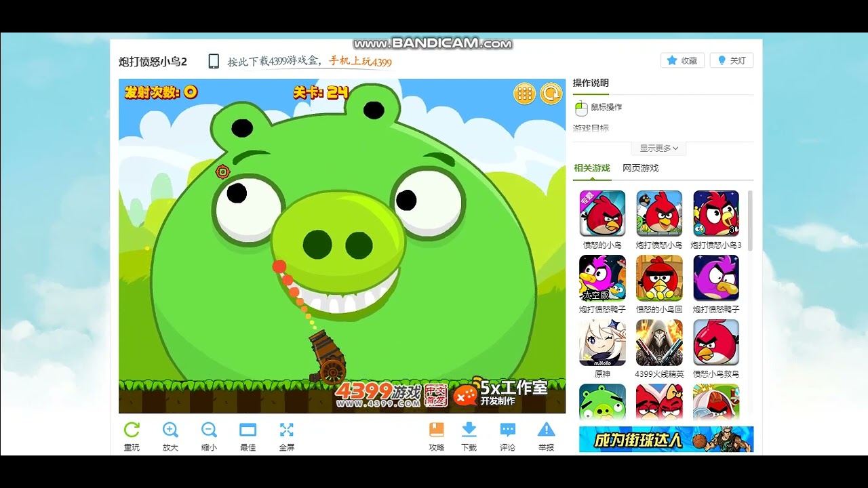This screenshot has height=488, width=868.
Task: Click the 重玩 replay icon
Action: coord(132,429)
